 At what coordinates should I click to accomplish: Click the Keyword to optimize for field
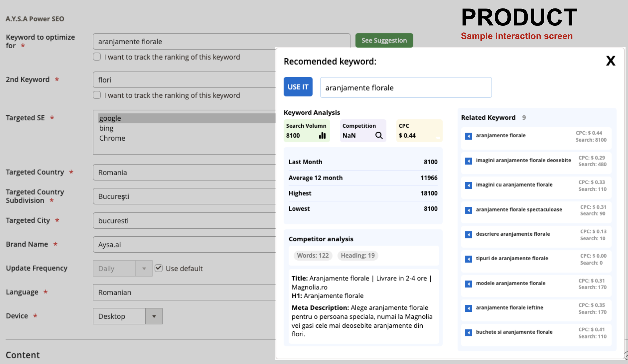point(222,41)
